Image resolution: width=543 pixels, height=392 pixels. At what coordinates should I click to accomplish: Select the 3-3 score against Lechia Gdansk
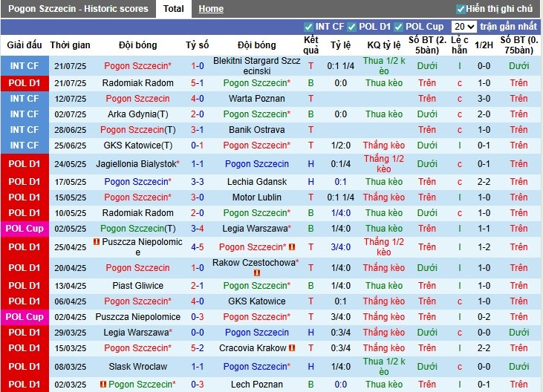pyautogui.click(x=198, y=182)
